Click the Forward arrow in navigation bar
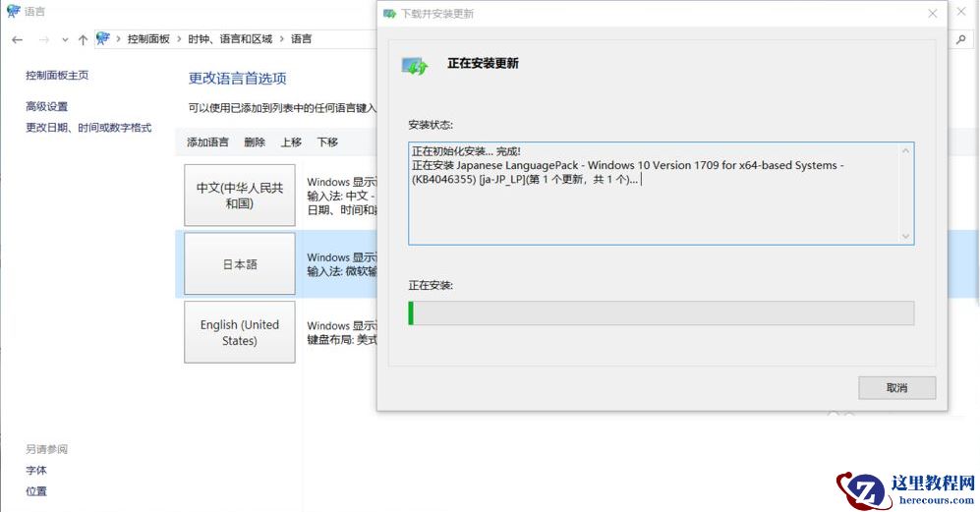The width and height of the screenshot is (980, 512). 44,39
